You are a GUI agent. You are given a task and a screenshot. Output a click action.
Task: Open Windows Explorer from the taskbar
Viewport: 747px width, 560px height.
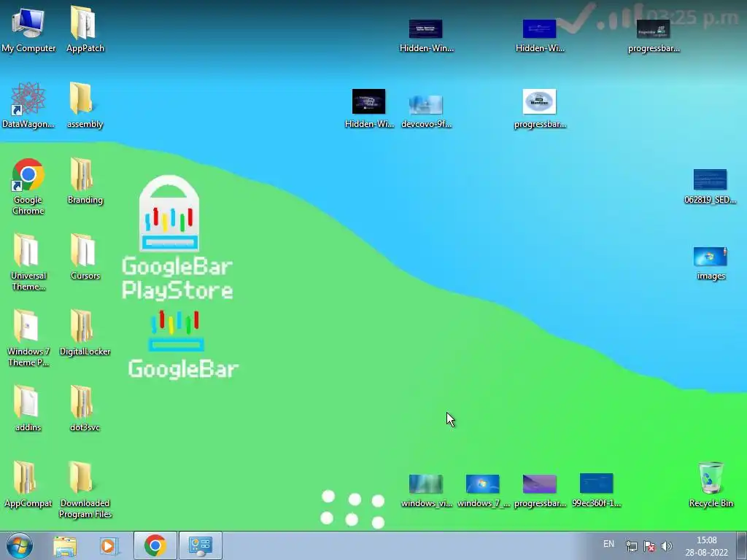(x=65, y=545)
